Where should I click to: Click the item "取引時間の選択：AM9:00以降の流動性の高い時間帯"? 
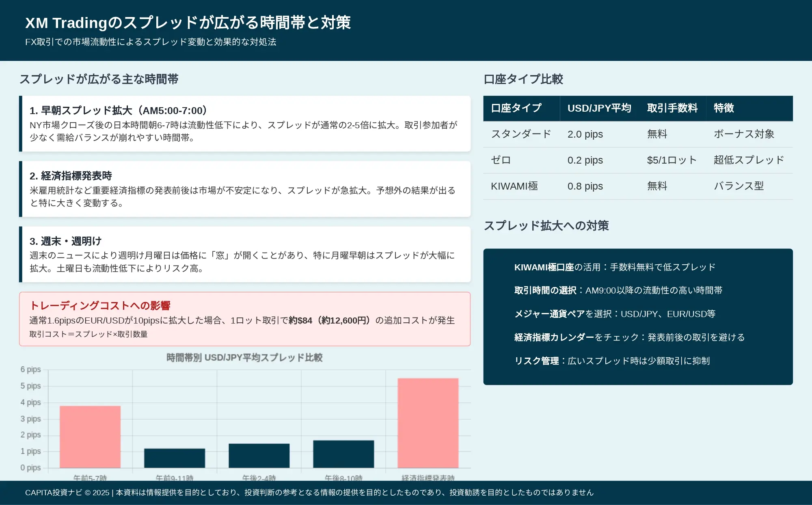[x=618, y=290]
